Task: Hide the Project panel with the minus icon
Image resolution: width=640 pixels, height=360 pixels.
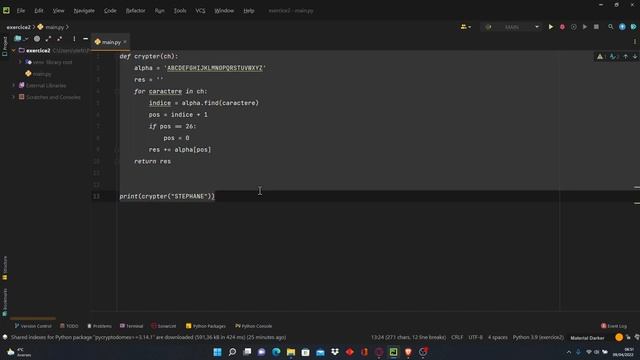Action: (85, 39)
